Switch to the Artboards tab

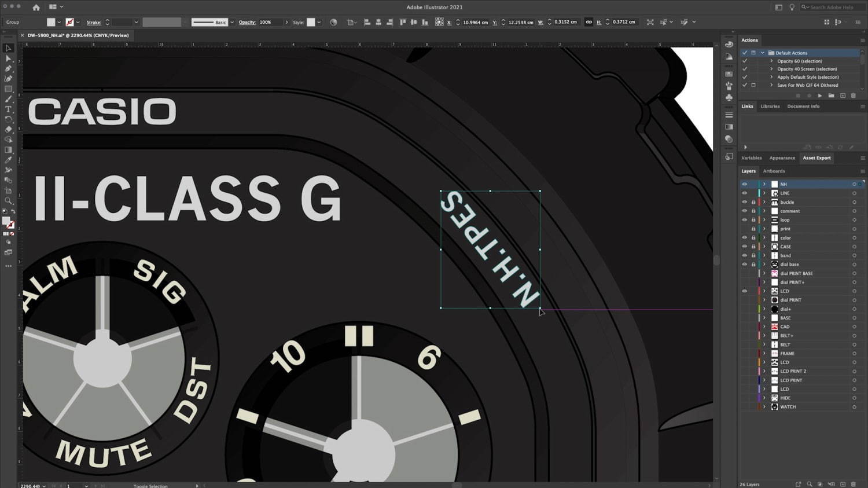774,171
